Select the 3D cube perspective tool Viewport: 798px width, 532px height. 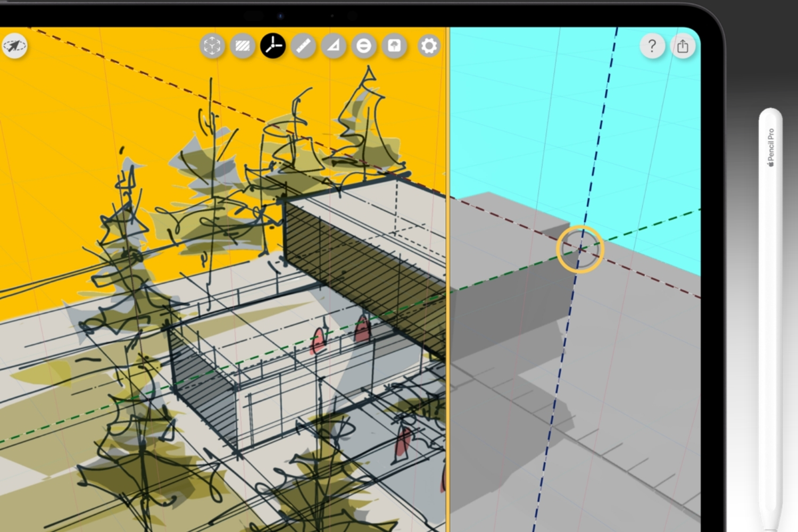[212, 46]
